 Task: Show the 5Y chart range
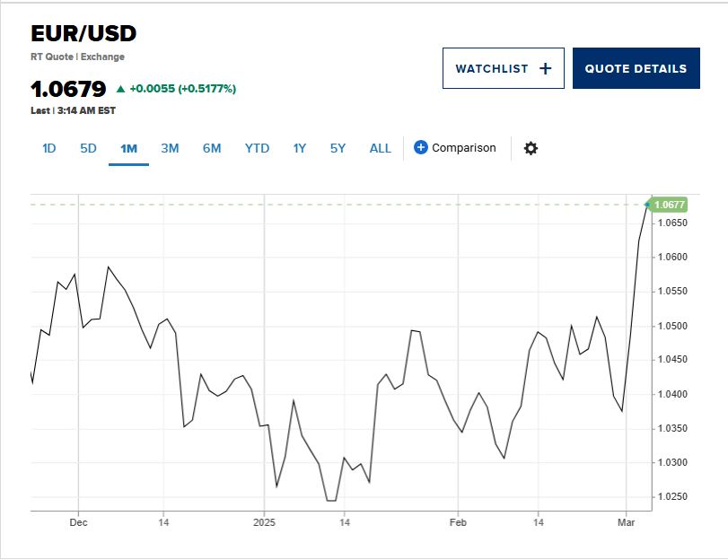point(338,148)
